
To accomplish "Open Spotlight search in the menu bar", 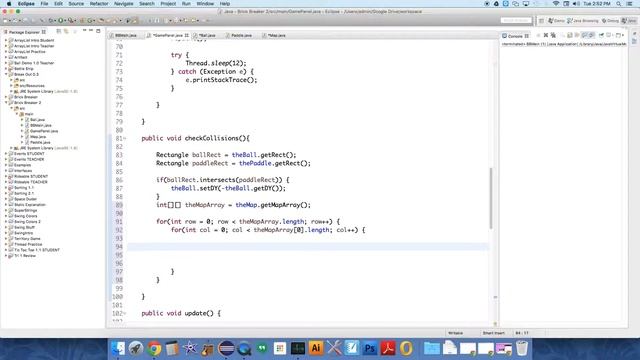I will tap(619, 4).
